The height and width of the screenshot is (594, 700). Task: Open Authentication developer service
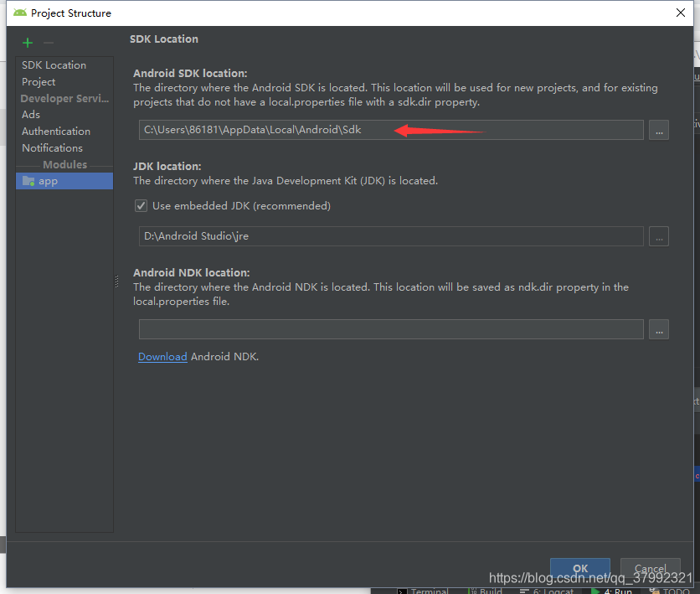(x=56, y=132)
